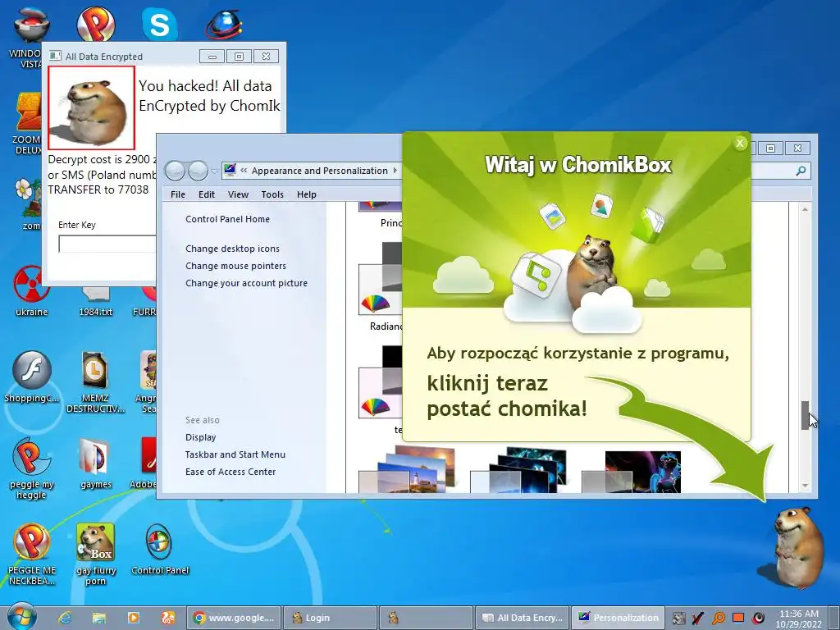
Task: Click the red check mark tray icon
Action: [698, 619]
